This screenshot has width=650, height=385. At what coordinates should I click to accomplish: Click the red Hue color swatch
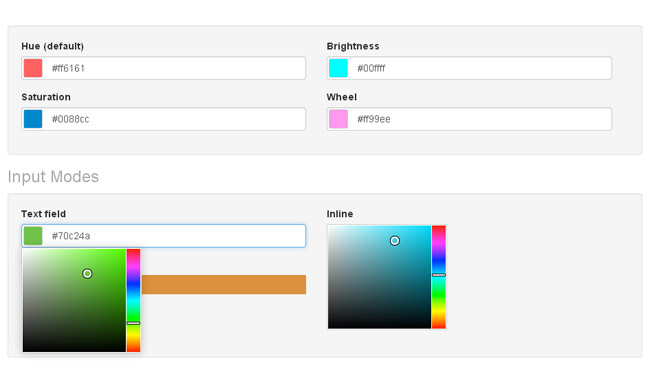pyautogui.click(x=33, y=68)
